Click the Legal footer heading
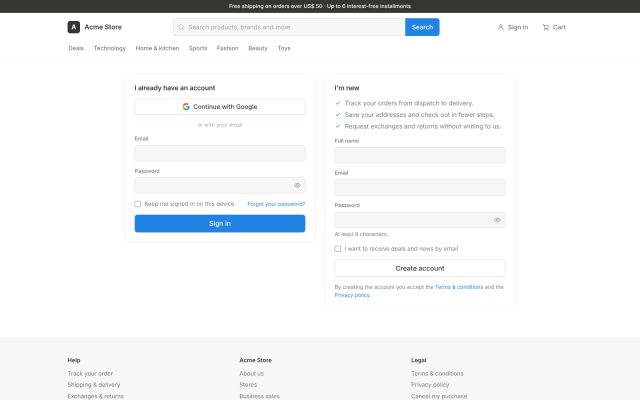This screenshot has height=400, width=640. [418, 360]
